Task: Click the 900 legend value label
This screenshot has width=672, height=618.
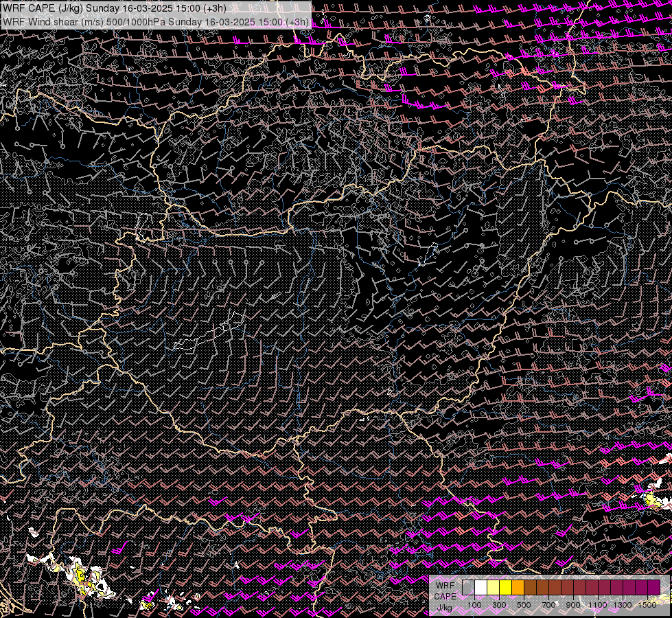Action: point(573,605)
